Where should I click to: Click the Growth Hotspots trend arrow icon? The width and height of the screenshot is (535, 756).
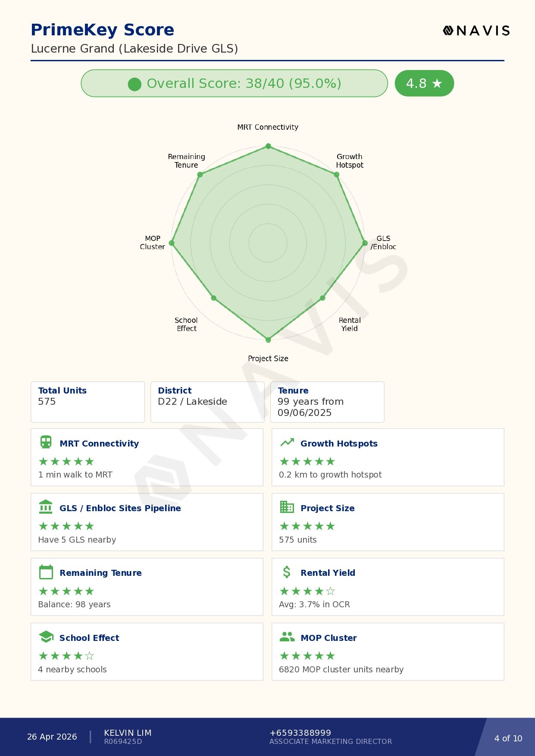point(287,443)
